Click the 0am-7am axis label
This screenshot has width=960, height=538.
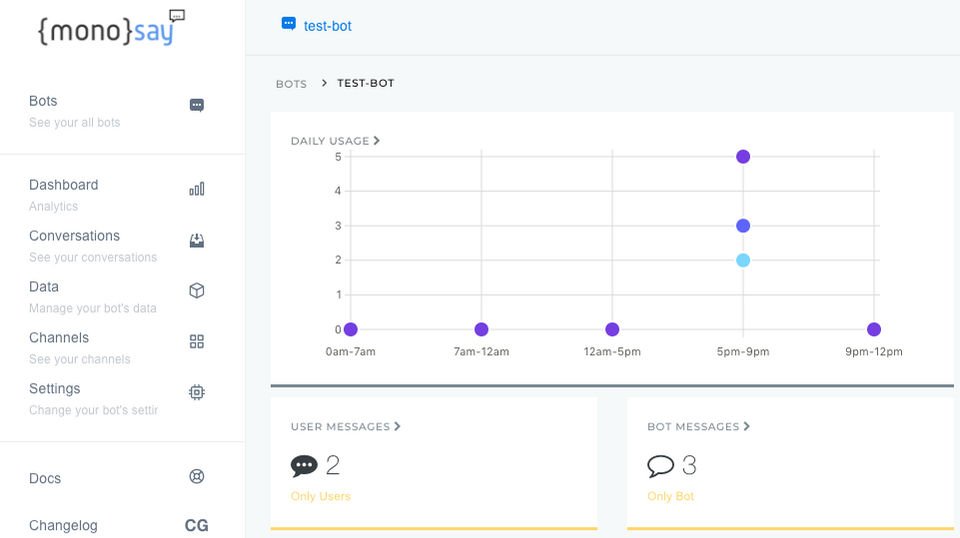click(351, 352)
